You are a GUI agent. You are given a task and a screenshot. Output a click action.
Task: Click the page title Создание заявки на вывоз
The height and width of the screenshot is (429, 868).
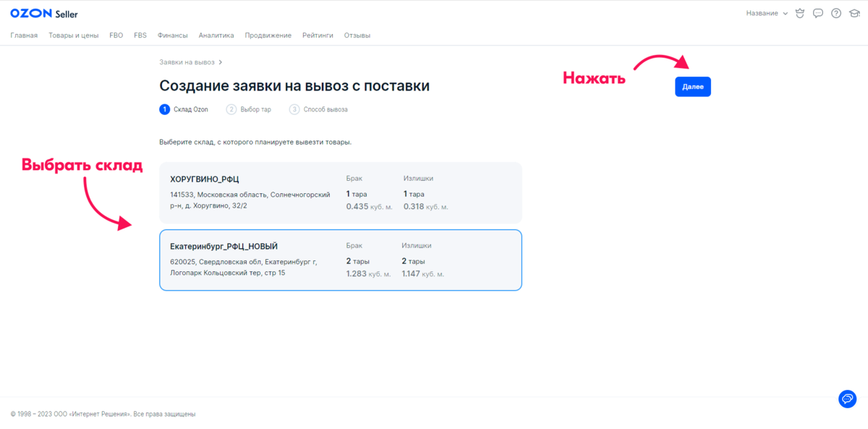(294, 86)
